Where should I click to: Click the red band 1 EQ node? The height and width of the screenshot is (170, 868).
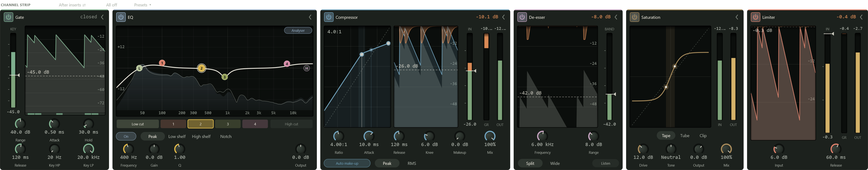162,63
